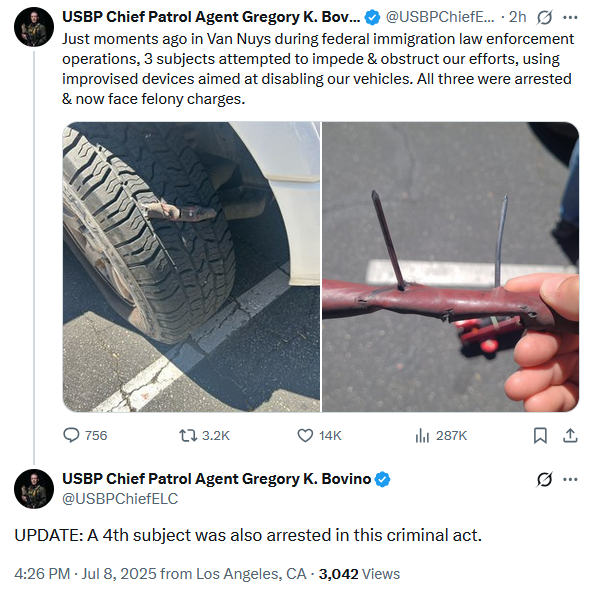Bookmark the Van Nuys post

point(540,435)
